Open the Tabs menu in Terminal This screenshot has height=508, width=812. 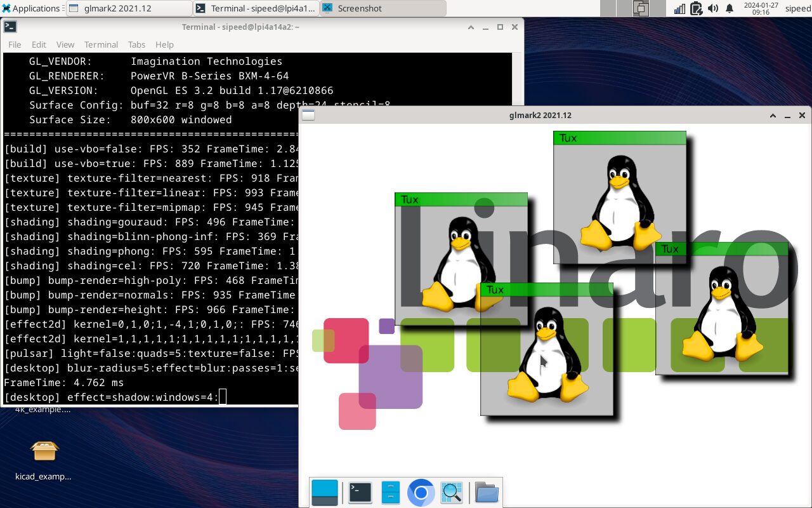(x=136, y=44)
